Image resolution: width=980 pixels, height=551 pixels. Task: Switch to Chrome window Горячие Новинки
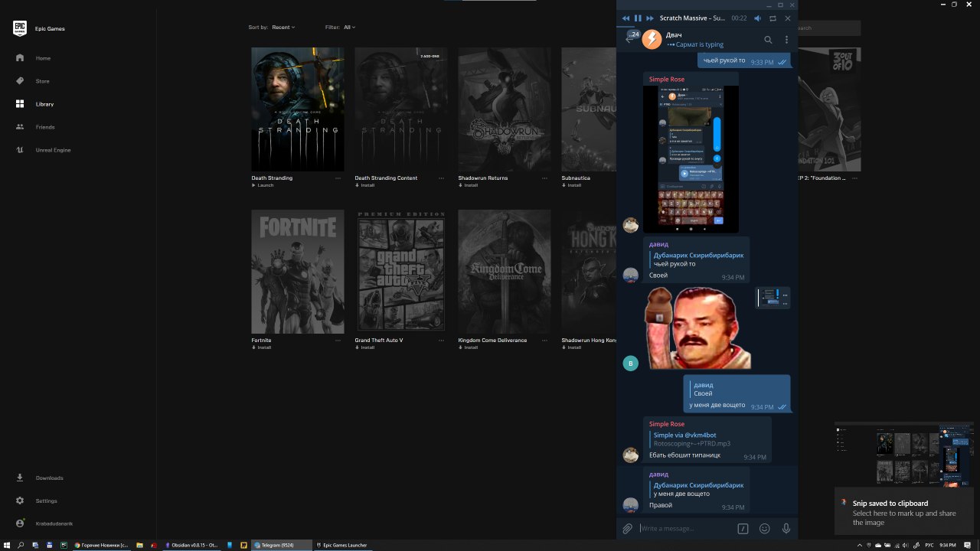click(x=101, y=545)
